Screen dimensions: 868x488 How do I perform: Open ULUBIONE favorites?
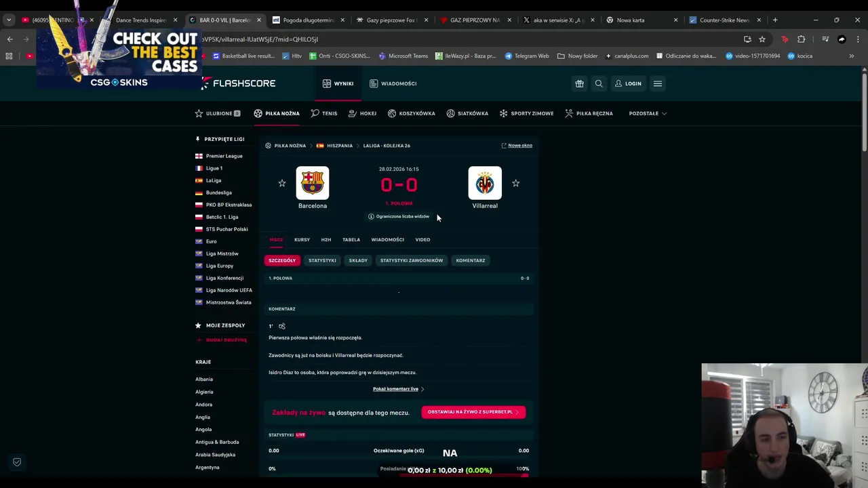(218, 113)
